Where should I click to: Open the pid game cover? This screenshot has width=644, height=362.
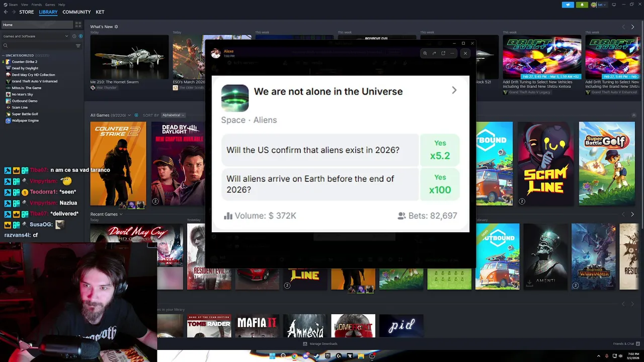click(x=401, y=326)
